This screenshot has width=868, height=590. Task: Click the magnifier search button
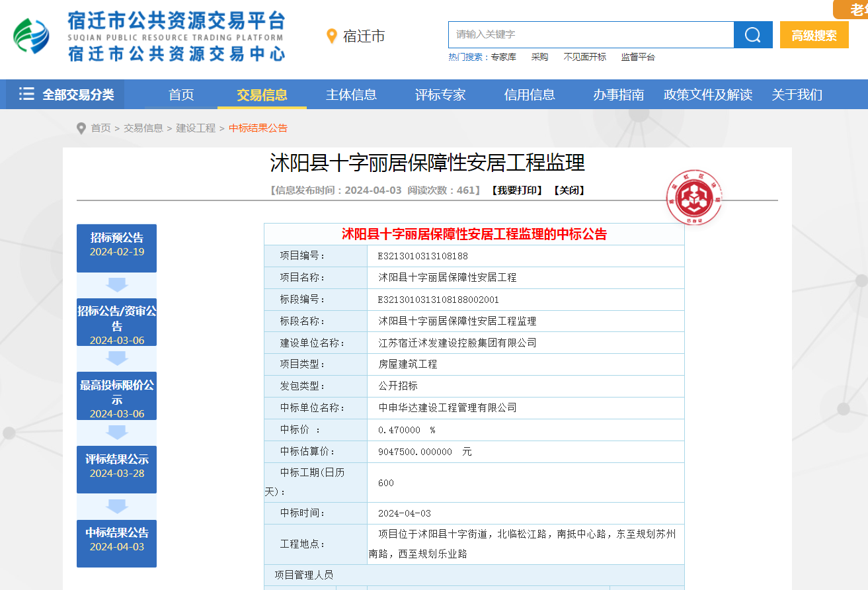[x=752, y=35]
